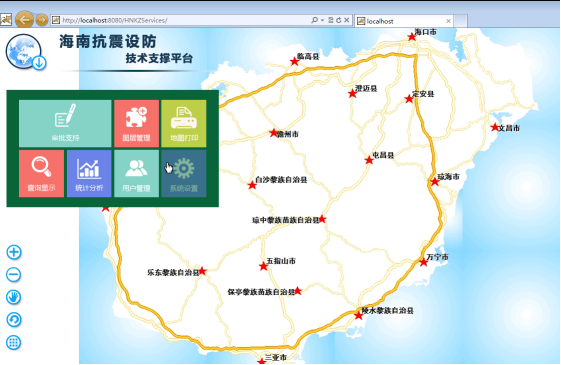The image size is (561, 365).
Task: Refresh the page in the address bar
Action: 338,20
